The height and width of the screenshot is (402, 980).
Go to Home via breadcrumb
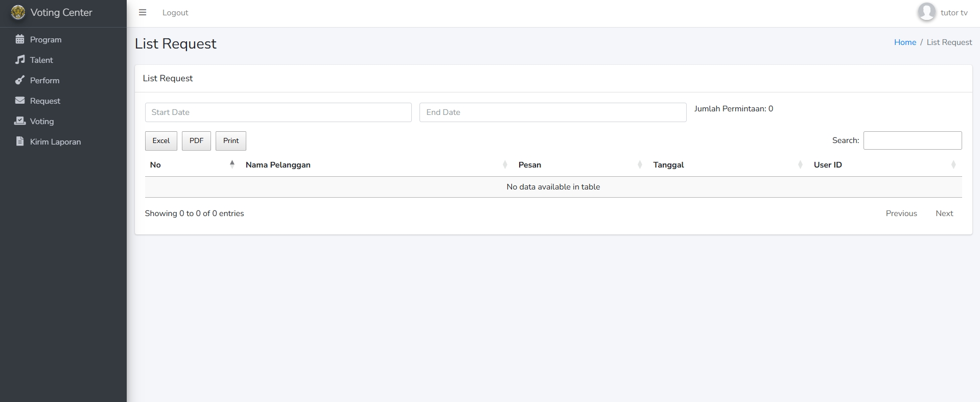click(x=905, y=42)
